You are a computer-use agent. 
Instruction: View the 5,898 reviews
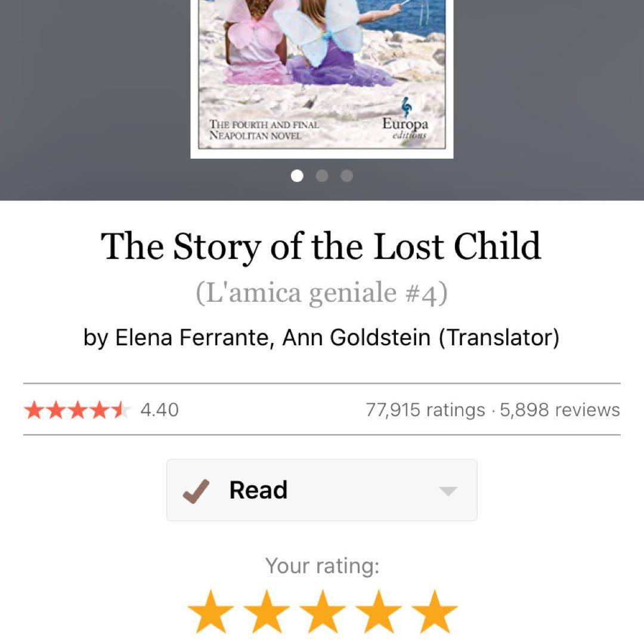pos(560,410)
